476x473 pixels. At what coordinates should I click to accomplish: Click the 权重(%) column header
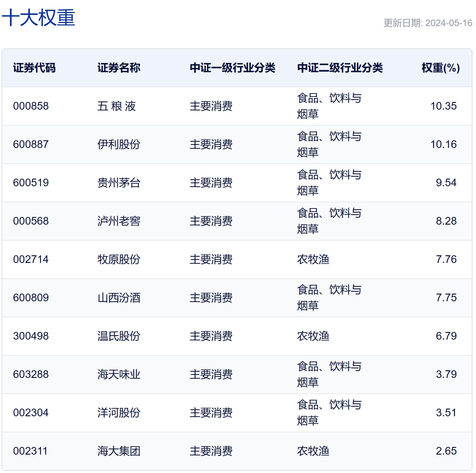pyautogui.click(x=441, y=68)
